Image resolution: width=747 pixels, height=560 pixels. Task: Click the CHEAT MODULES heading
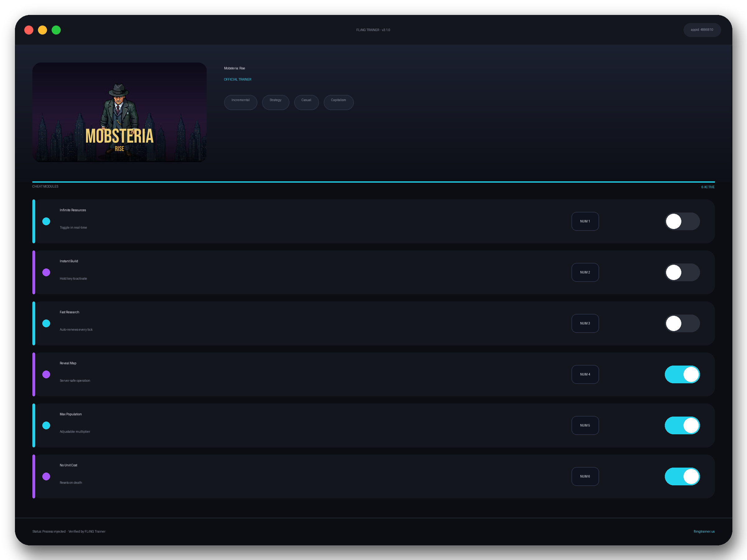point(45,186)
